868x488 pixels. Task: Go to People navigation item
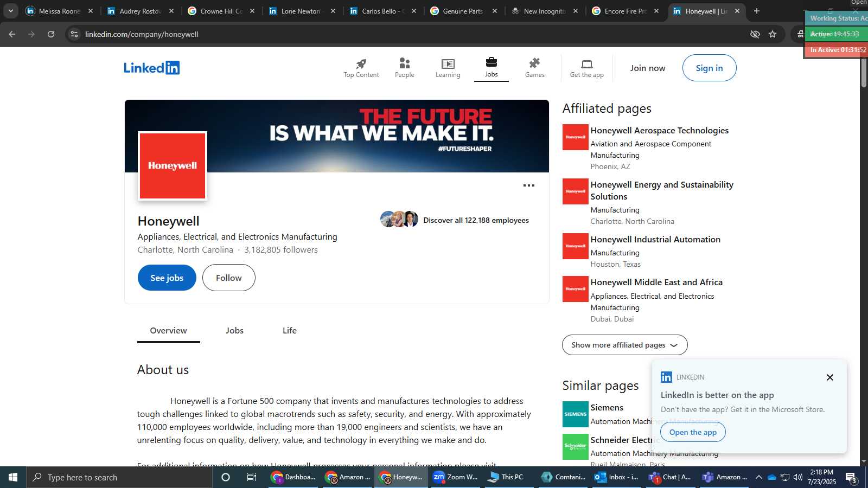404,68
